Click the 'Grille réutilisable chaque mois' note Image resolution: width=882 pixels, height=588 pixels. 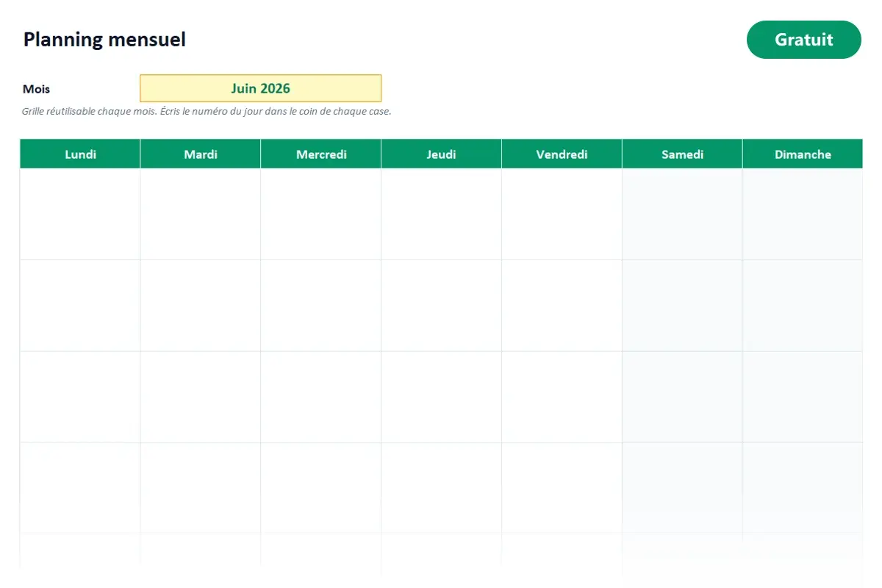click(207, 112)
